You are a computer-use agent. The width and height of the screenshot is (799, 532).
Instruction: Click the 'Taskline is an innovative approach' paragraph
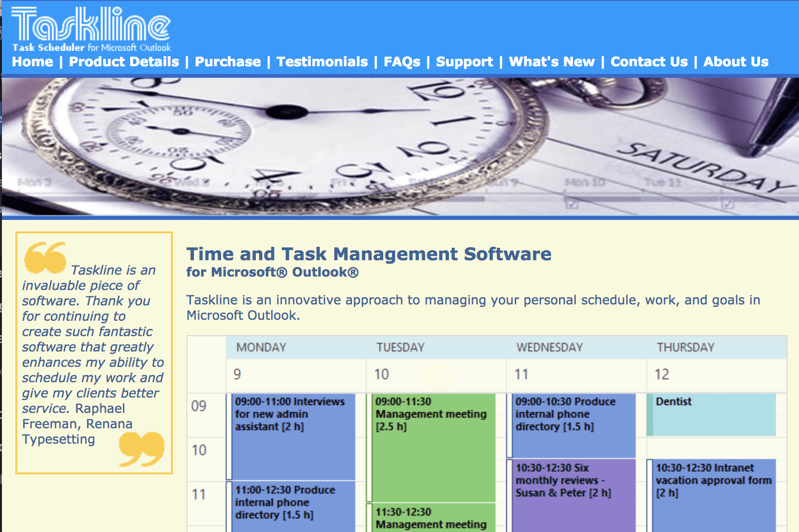[473, 308]
